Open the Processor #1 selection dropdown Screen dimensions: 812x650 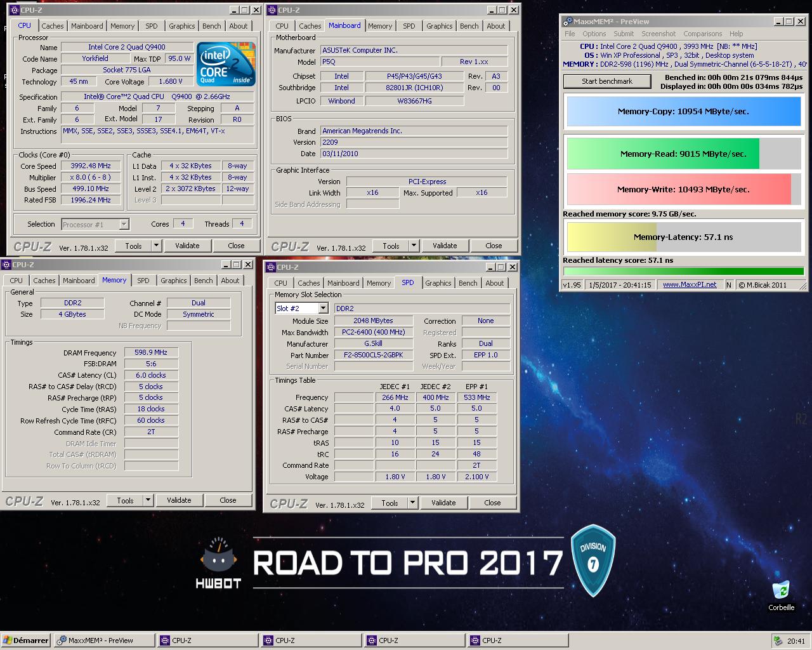pos(124,224)
